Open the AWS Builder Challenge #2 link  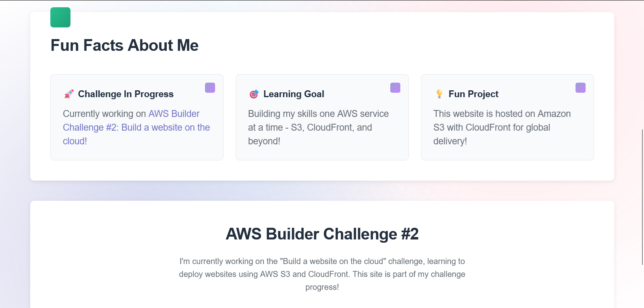pos(136,127)
